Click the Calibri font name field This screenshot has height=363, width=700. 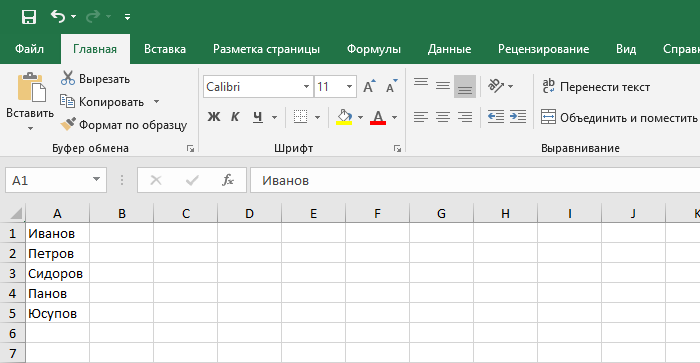pos(252,87)
